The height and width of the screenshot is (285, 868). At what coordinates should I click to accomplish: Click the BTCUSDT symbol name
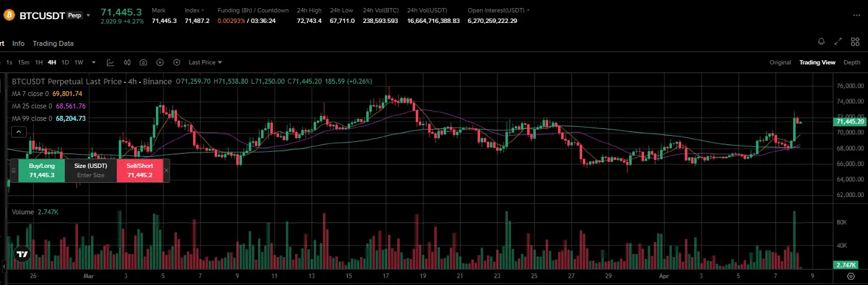point(42,15)
